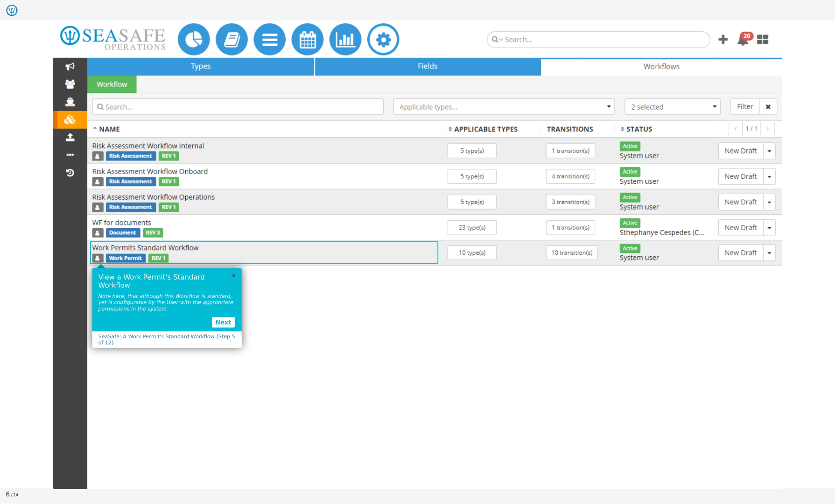Screen dimensions: 835x504
Task: Open Risk Assessment Workflow Onboard row name
Action: [x=150, y=172]
